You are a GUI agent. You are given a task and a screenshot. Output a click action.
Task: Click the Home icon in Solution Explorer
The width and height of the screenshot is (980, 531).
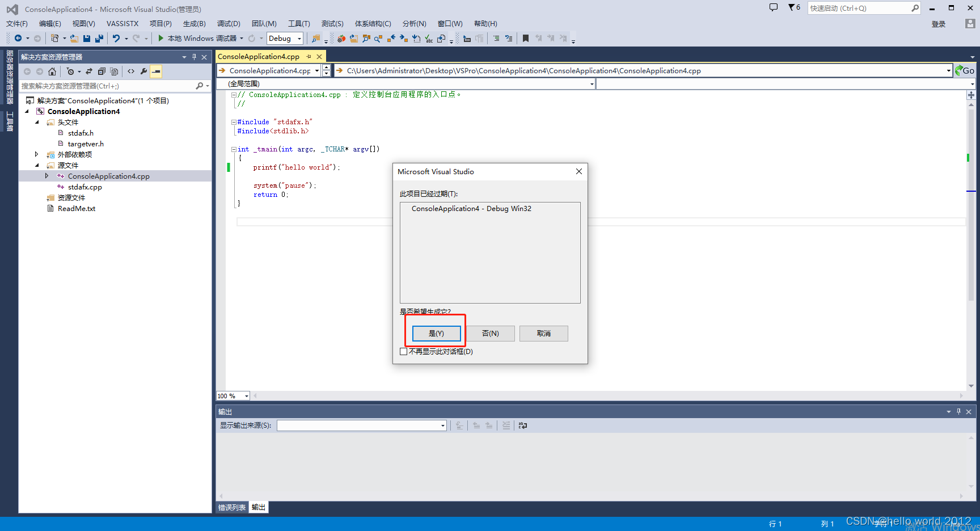coord(52,71)
